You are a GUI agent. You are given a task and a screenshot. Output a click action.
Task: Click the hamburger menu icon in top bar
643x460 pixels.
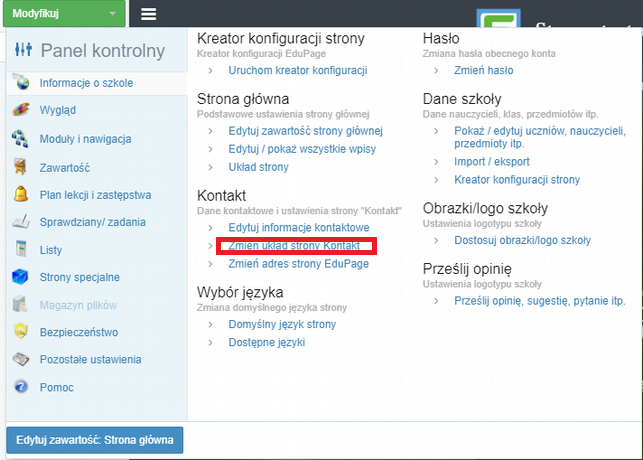148,14
